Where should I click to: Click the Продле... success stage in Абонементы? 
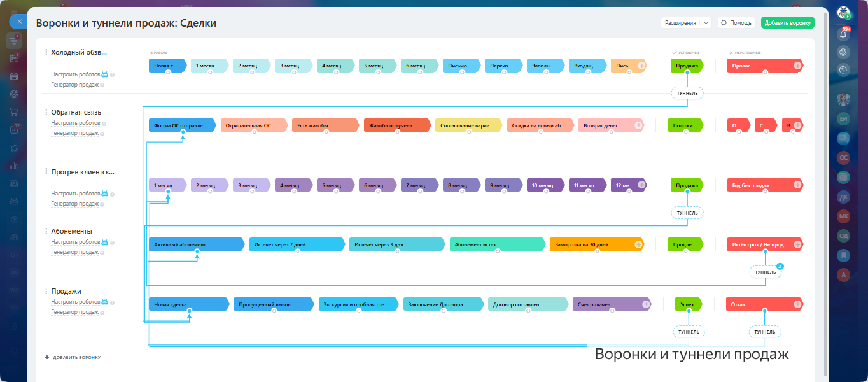pyautogui.click(x=686, y=244)
